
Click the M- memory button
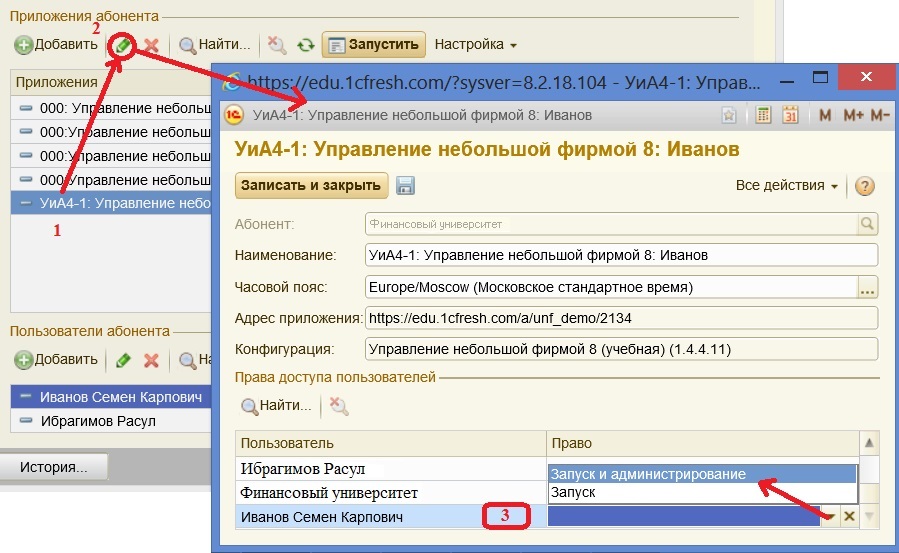coord(880,115)
